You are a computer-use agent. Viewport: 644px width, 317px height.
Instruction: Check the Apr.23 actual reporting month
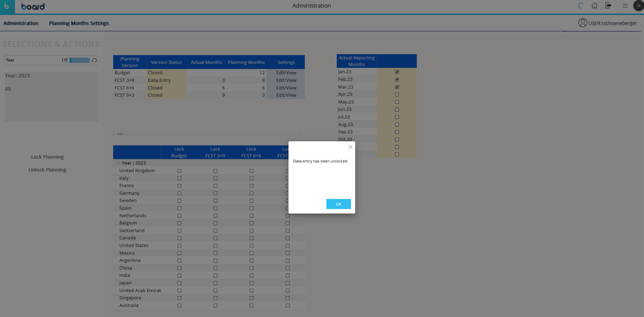tap(397, 94)
